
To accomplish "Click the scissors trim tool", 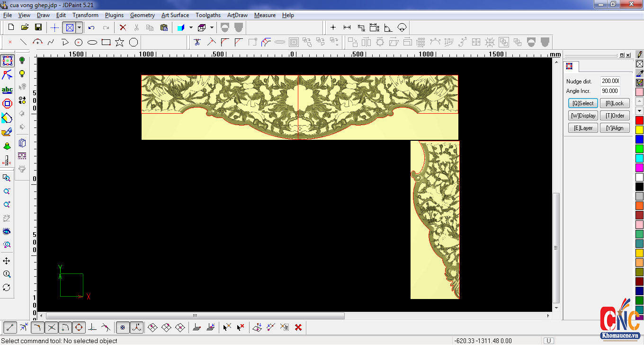I will point(197,42).
